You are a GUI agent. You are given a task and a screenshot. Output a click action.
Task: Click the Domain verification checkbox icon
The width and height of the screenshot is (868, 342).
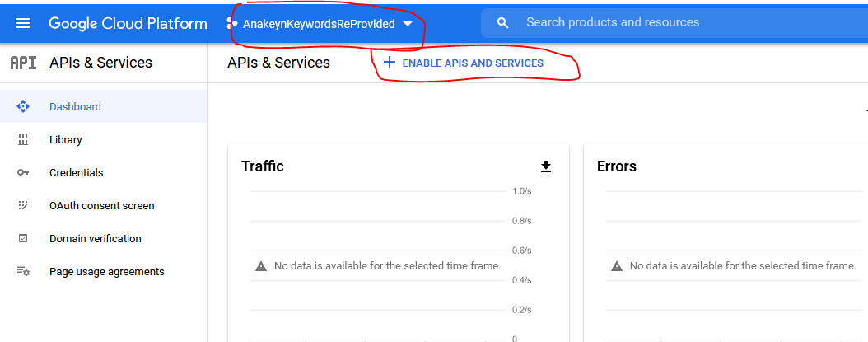pyautogui.click(x=23, y=238)
